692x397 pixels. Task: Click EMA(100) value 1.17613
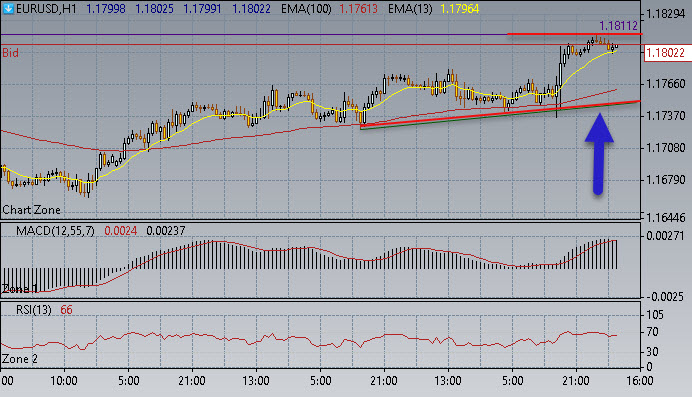click(358, 8)
